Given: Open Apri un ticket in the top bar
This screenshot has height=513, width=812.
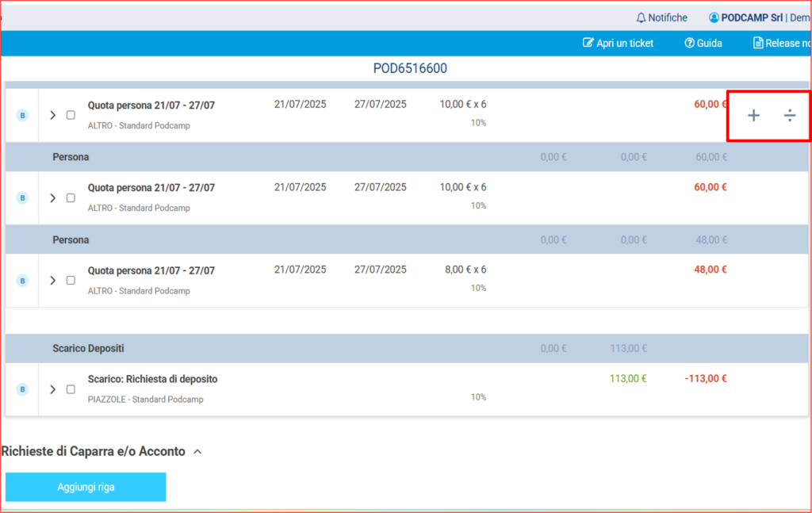Looking at the screenshot, I should coord(619,43).
